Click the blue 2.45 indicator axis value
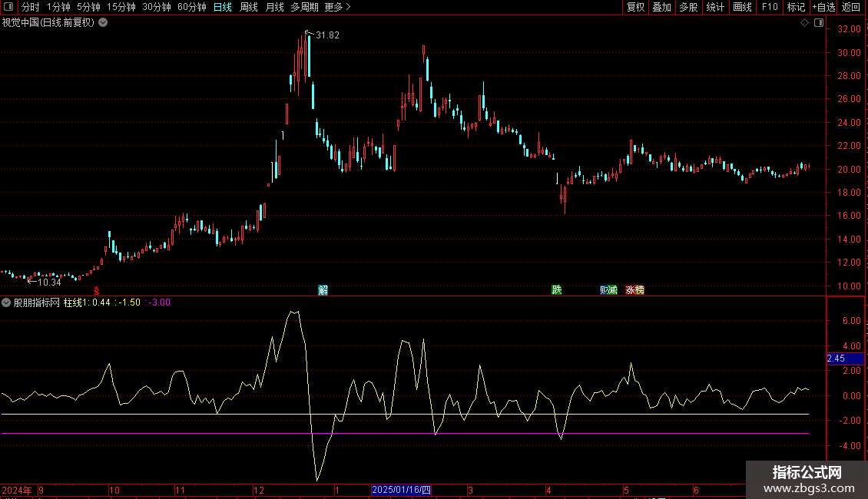The height and width of the screenshot is (499, 868). (x=845, y=359)
